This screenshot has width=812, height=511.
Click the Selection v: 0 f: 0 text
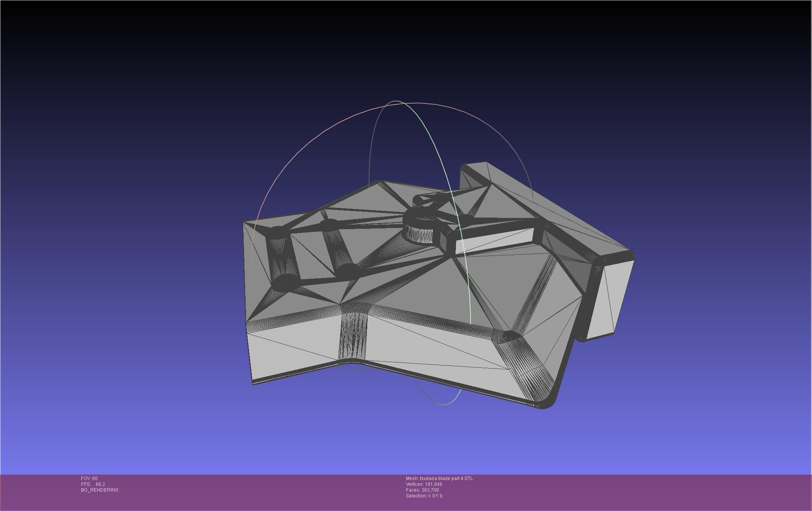coord(424,496)
